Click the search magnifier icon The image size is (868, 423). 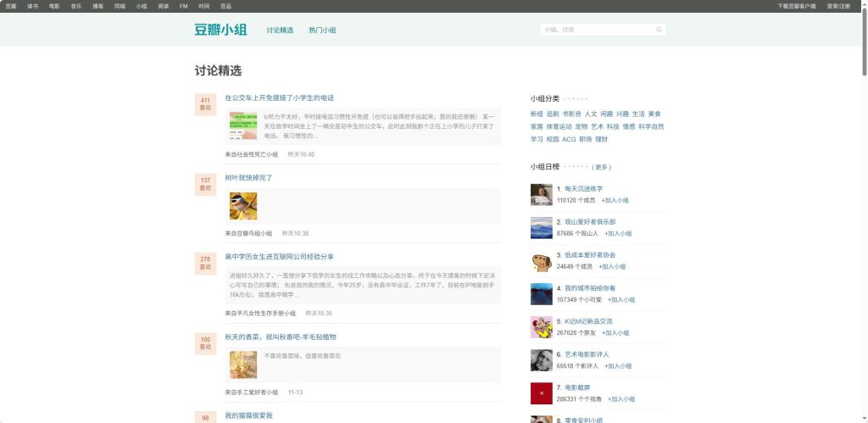point(659,30)
